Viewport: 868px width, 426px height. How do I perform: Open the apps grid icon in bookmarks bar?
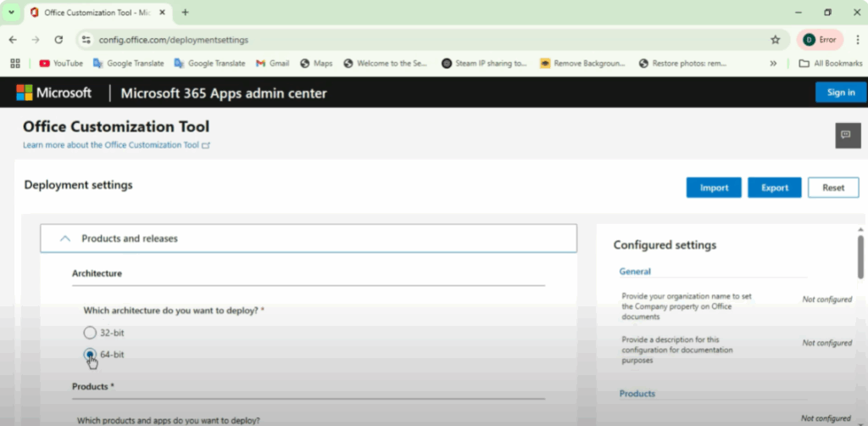pyautogui.click(x=15, y=63)
